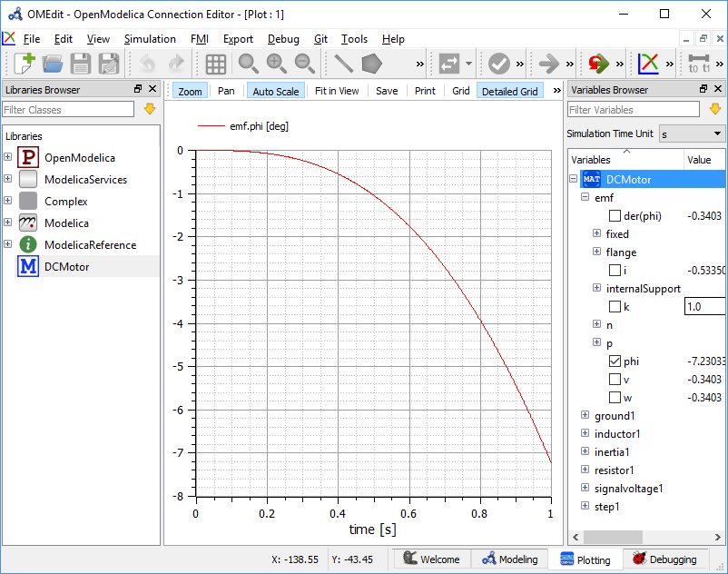Viewport: 728px width, 574px height.
Task: Open the Simulation Time Unit dropdown
Action: coord(692,134)
